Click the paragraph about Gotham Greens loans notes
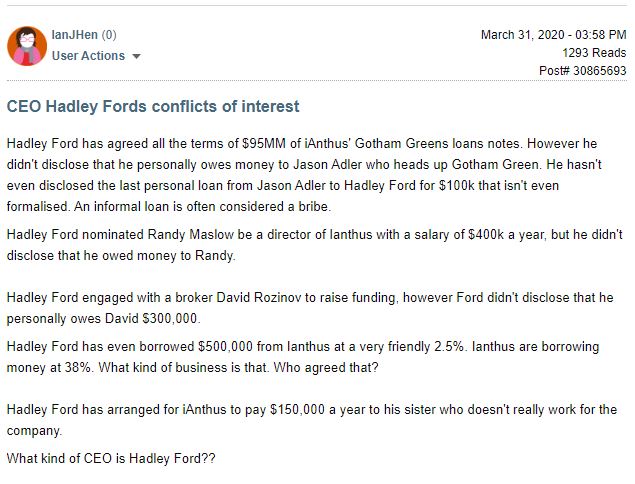The height and width of the screenshot is (484, 635). coord(304,175)
